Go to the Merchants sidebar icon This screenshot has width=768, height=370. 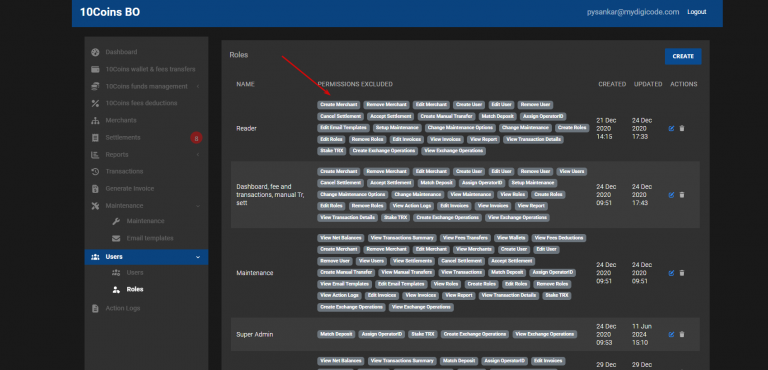[96, 121]
